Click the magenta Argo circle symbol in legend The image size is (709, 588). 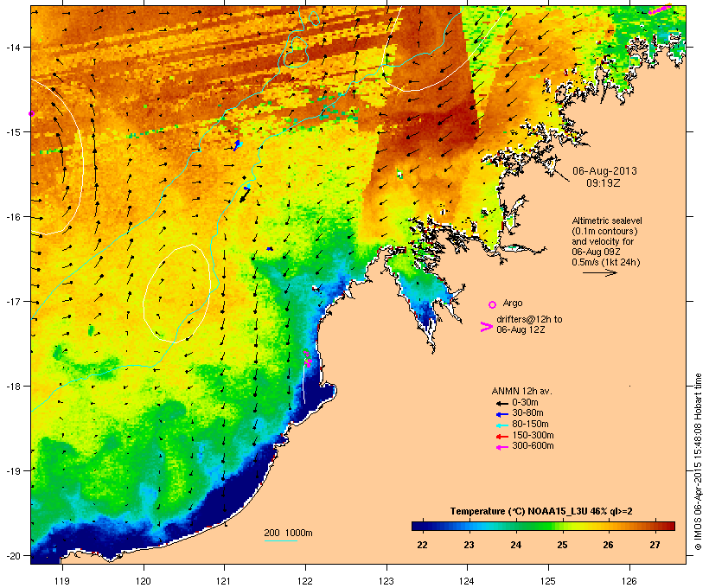(x=493, y=304)
